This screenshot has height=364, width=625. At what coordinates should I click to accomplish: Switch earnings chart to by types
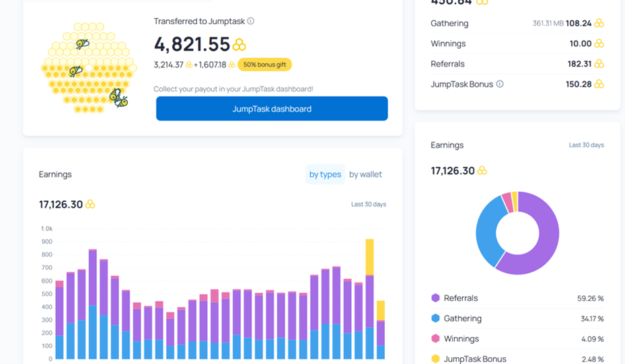(325, 174)
